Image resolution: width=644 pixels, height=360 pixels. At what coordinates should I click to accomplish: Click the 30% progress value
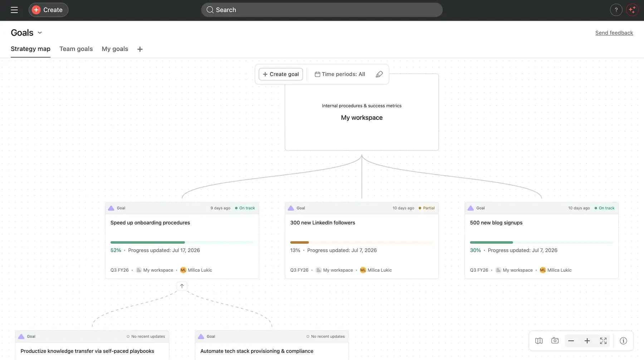click(x=475, y=250)
